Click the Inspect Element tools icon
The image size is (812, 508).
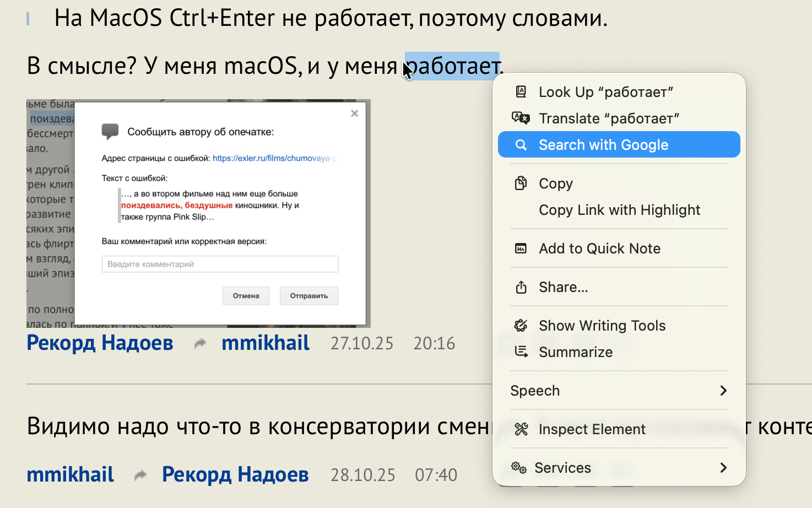click(x=521, y=429)
